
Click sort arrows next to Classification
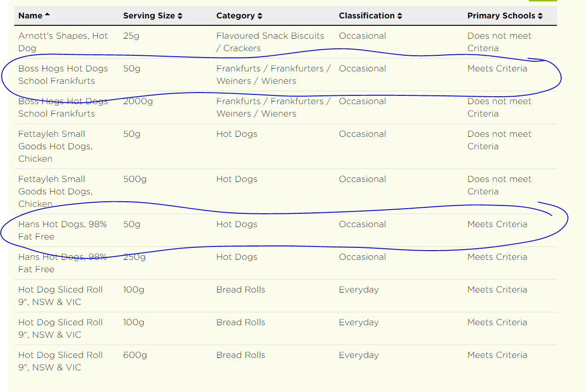[399, 16]
